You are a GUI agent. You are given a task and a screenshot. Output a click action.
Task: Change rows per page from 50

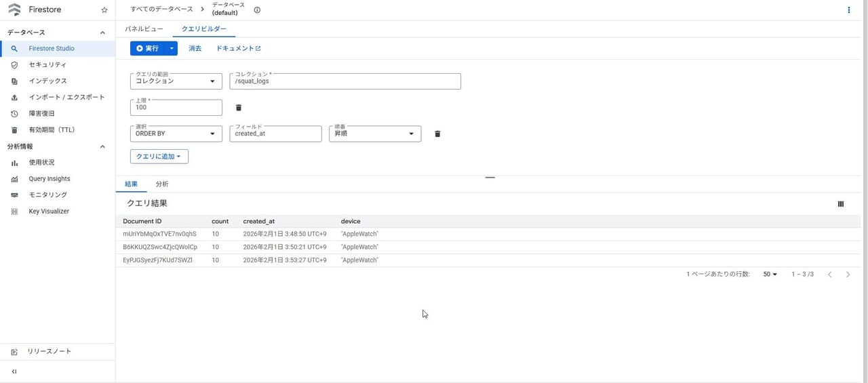(x=770, y=275)
